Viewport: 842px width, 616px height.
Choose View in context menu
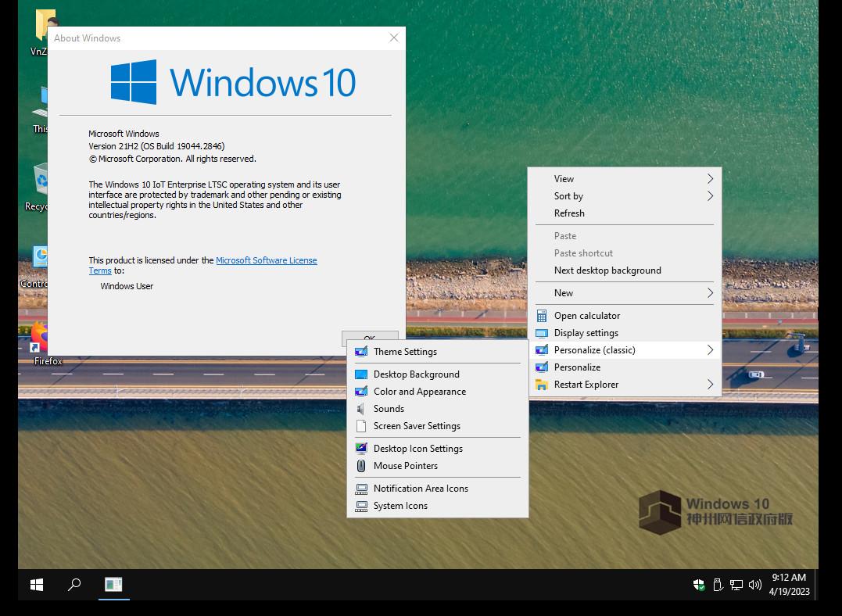point(625,179)
